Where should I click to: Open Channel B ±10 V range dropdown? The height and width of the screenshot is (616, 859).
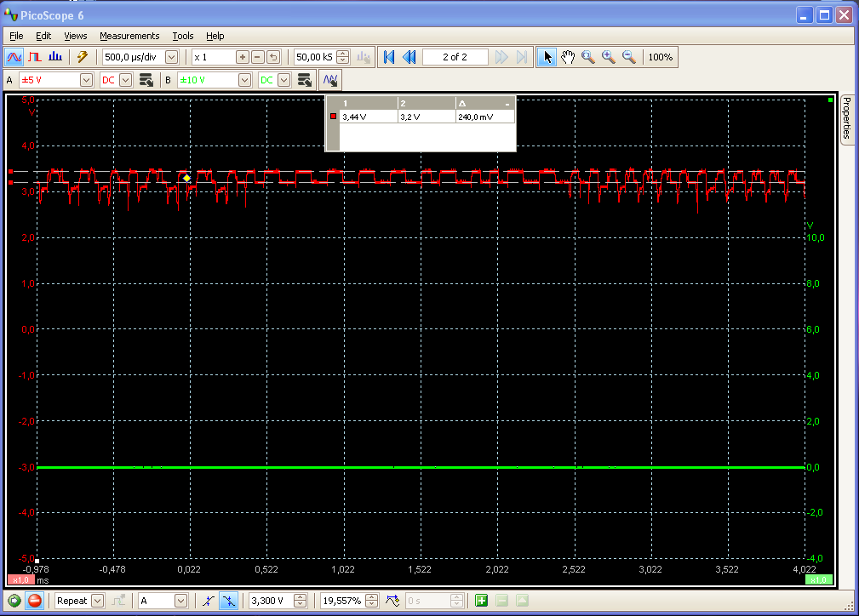click(244, 80)
